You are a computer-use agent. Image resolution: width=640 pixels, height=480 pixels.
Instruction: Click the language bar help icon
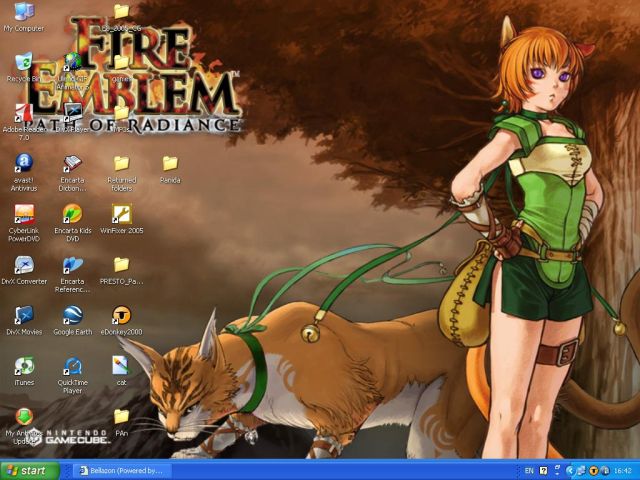tap(543, 471)
